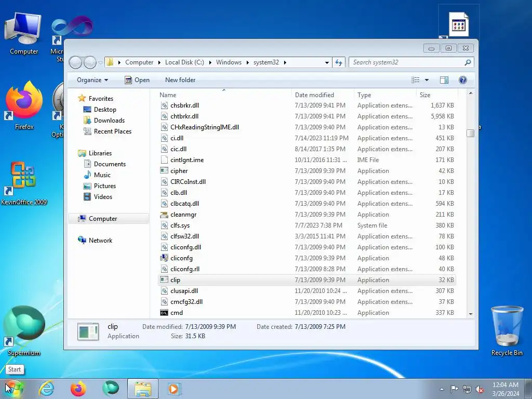Expand arrow after Computer in breadcrumb
Screen dimensions: 532x399
[x=159, y=62]
